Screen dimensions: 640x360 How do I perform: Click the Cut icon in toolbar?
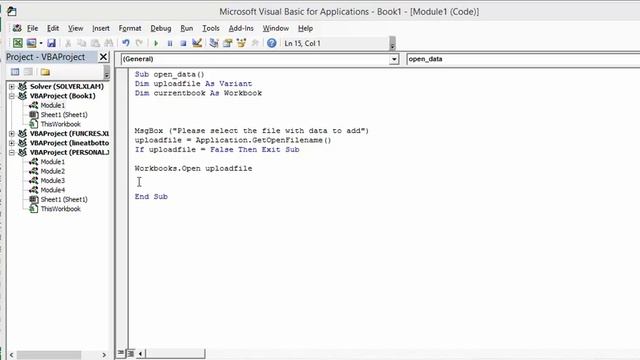[x=68, y=43]
